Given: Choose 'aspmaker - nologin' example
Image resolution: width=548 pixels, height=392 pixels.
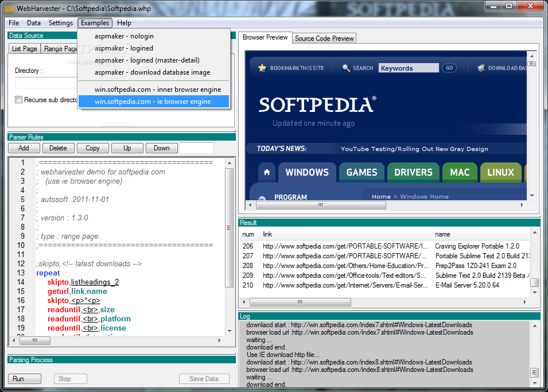Looking at the screenshot, I should pyautogui.click(x=154, y=36).
